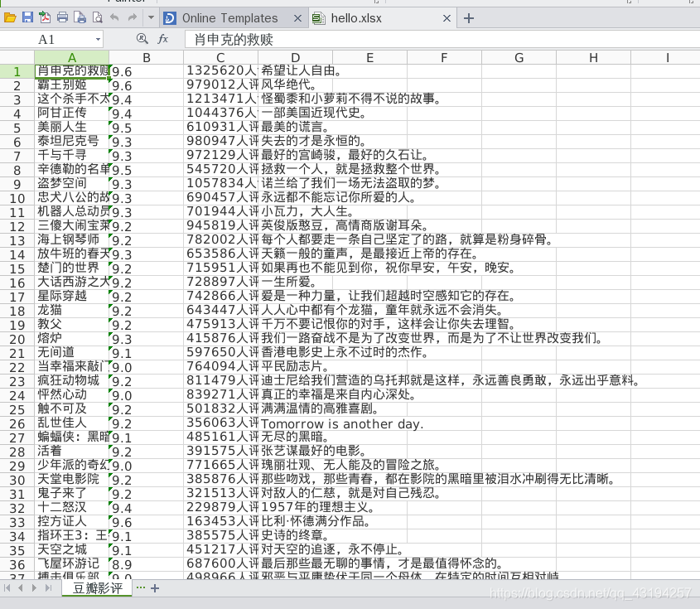The image size is (700, 609).
Task: Select cell 阿甘正传
Action: click(72, 114)
